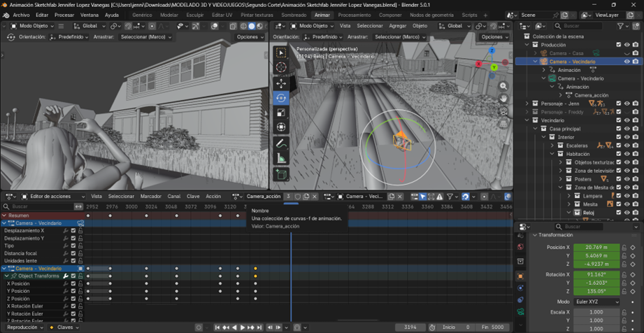
Task: Click the 3D cursor tool
Action: [x=281, y=67]
